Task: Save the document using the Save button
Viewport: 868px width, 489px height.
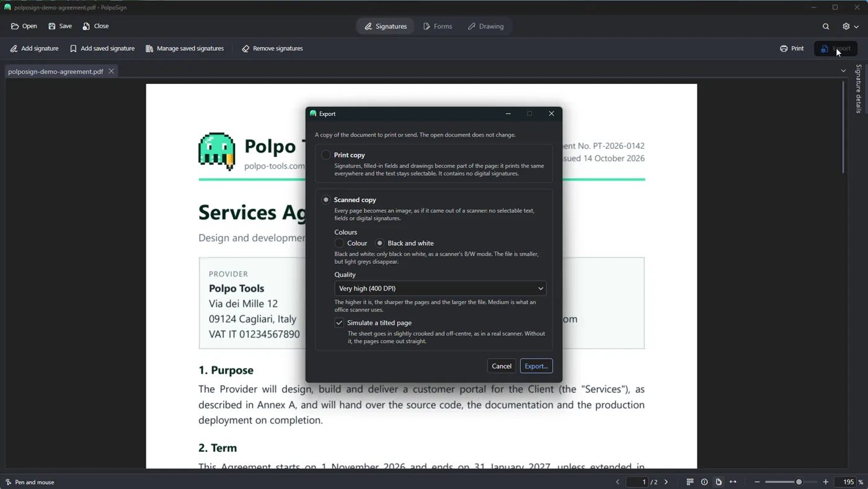Action: [x=60, y=26]
